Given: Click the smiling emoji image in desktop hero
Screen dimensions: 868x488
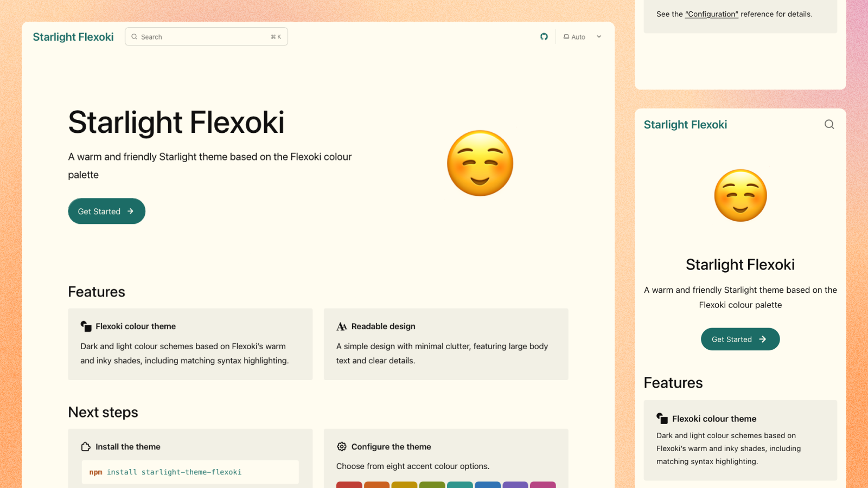Looking at the screenshot, I should pos(480,163).
